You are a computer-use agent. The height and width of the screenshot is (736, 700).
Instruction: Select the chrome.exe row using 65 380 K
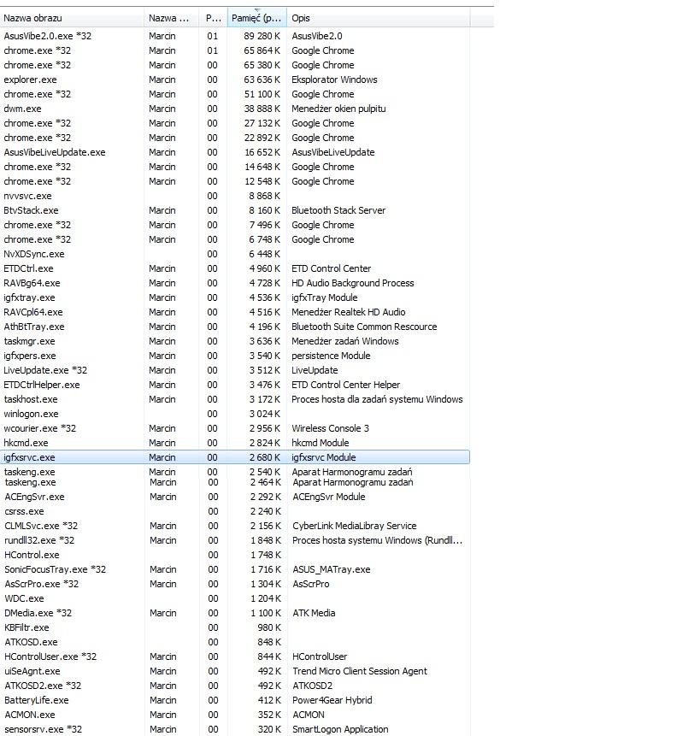point(234,65)
